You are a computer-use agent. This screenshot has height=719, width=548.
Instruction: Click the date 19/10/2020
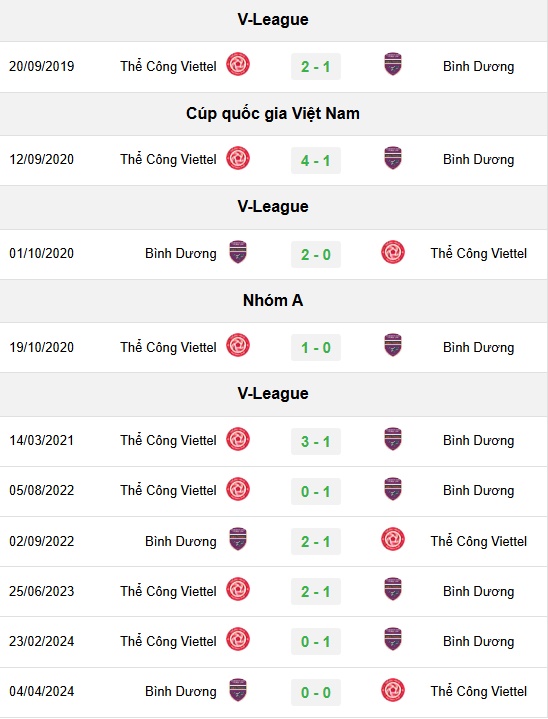41,347
